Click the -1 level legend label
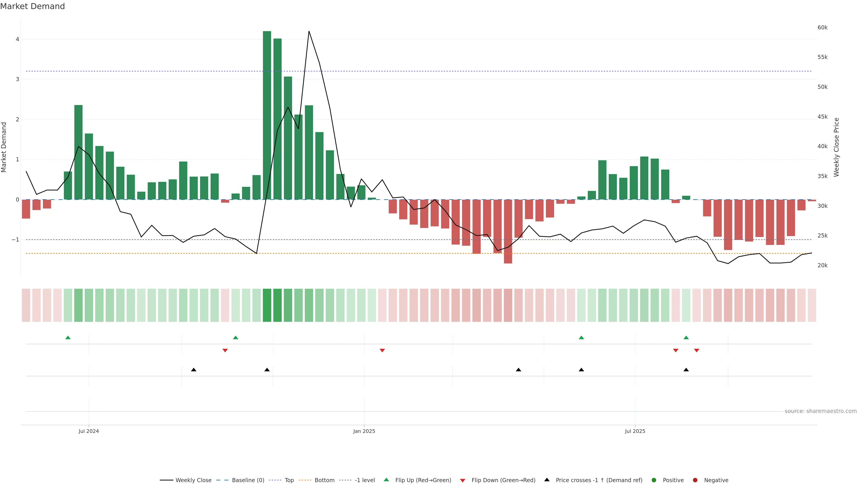 click(365, 480)
